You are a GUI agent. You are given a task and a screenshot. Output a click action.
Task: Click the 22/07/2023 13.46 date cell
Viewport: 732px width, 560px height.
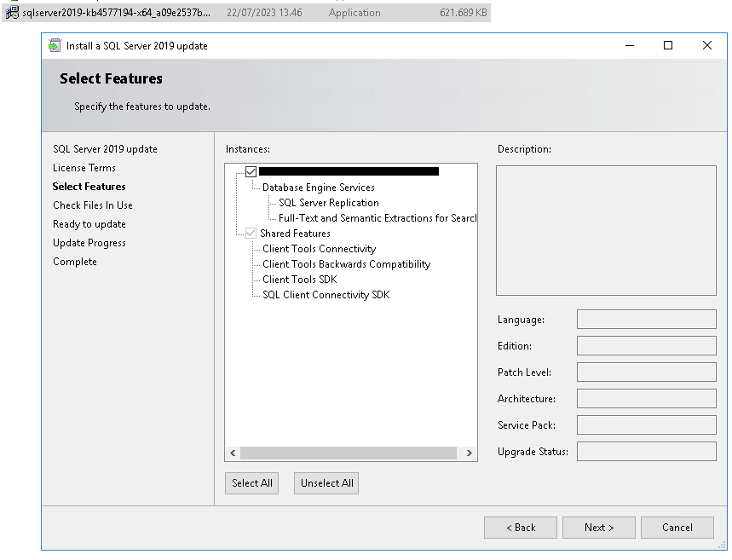pos(264,13)
